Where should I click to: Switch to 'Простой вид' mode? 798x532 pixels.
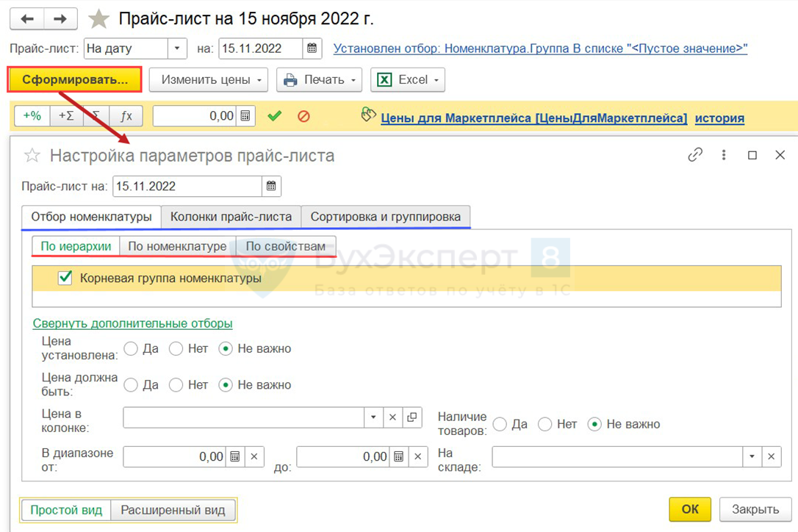66,510
